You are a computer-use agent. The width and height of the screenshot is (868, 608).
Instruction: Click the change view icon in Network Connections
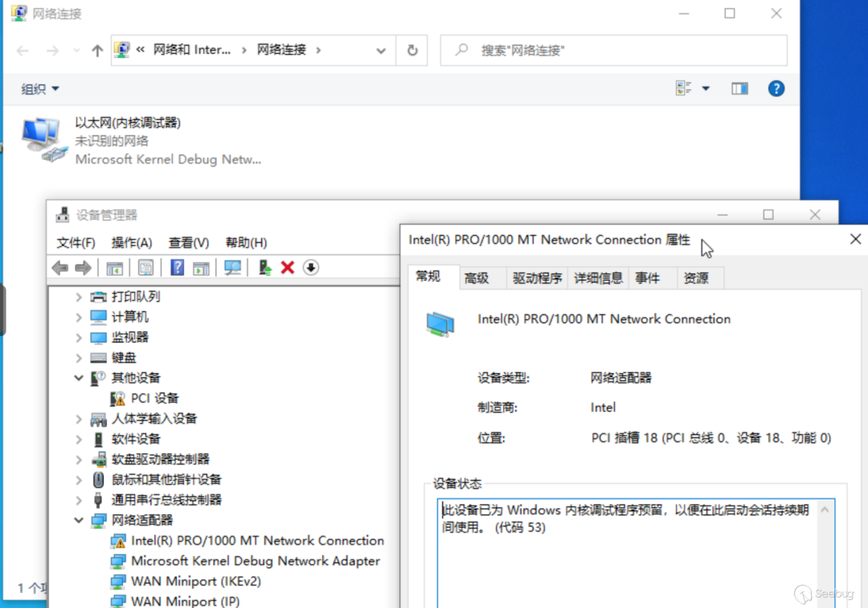(x=684, y=88)
